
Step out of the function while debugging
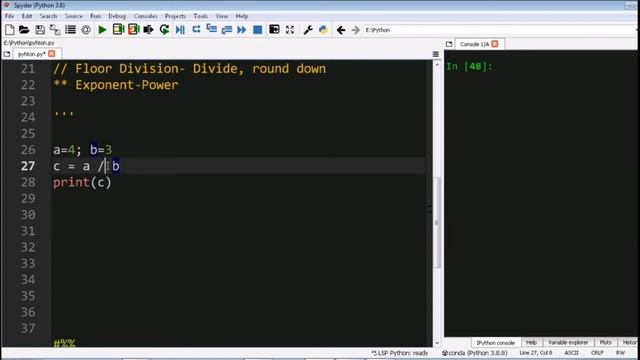(x=227, y=30)
